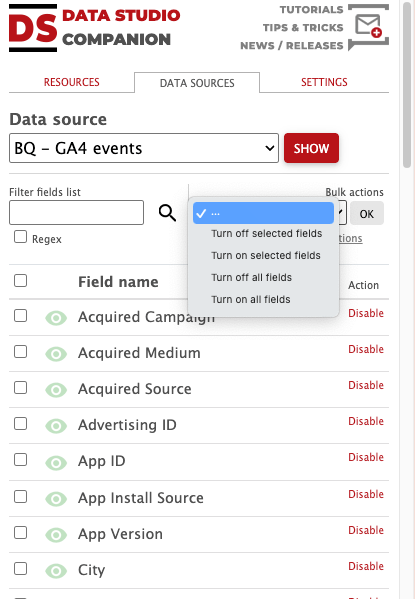The width and height of the screenshot is (415, 599).
Task: Switch to the Resources tab
Action: click(x=71, y=82)
